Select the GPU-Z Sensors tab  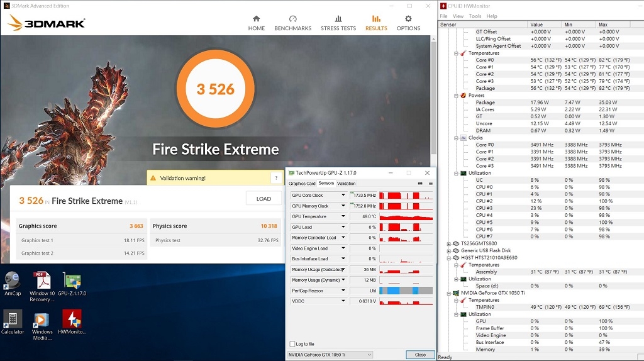coord(326,183)
